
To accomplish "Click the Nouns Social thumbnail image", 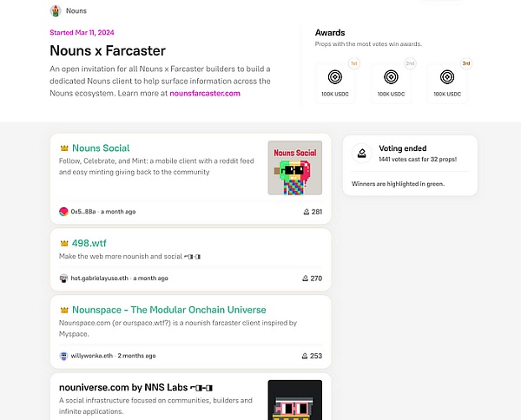I will pyautogui.click(x=294, y=167).
